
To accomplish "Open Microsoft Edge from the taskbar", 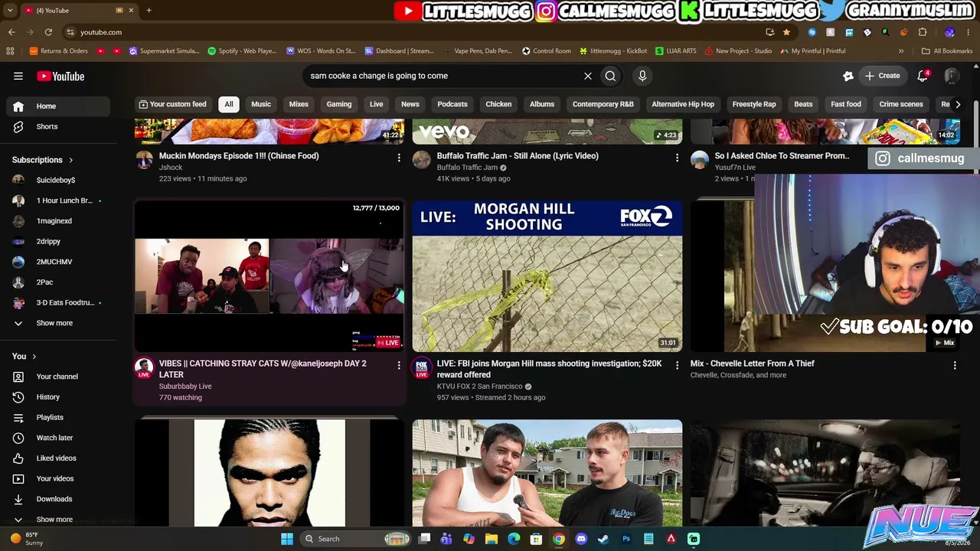I will click(x=514, y=539).
